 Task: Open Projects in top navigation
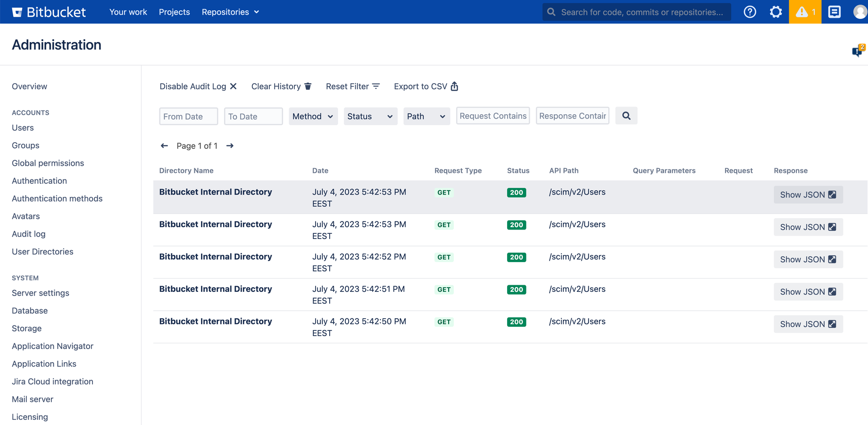pos(175,12)
